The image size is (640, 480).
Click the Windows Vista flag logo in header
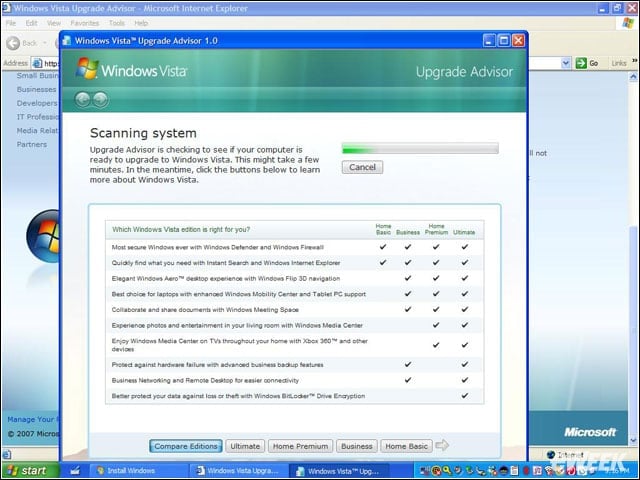(87, 68)
